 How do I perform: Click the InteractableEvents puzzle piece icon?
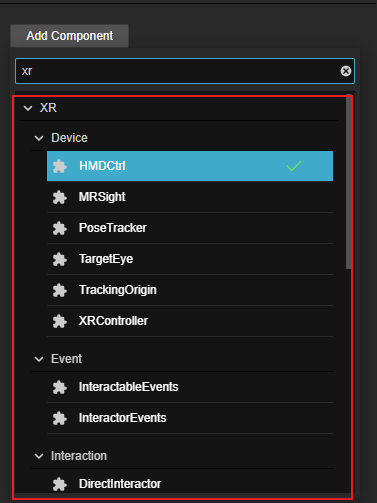(x=60, y=387)
